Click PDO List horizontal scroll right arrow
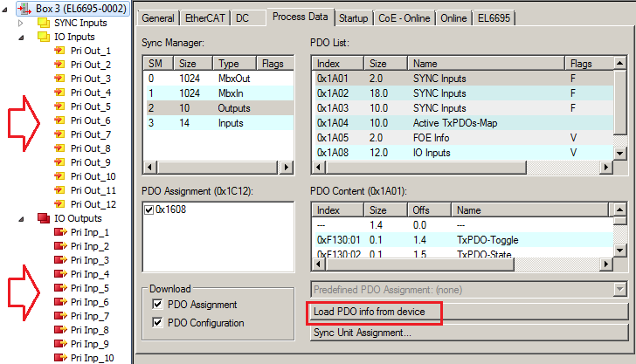The image size is (636, 364). point(606,167)
